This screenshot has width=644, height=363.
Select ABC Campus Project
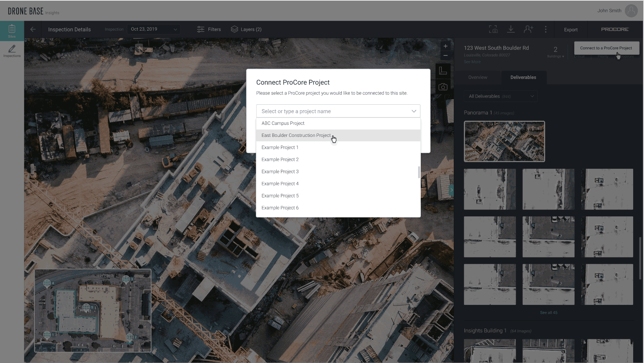[x=338, y=123]
